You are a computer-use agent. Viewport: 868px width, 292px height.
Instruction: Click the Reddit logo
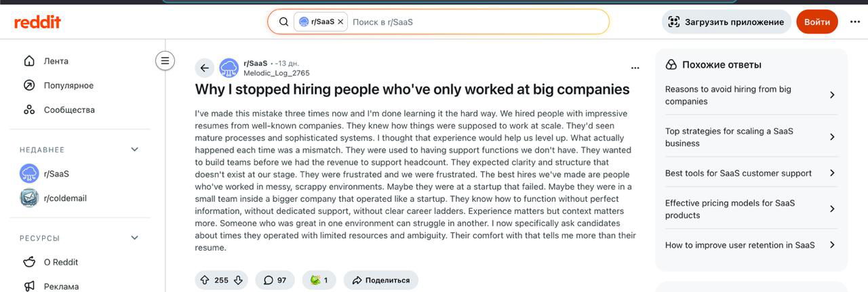(x=38, y=22)
